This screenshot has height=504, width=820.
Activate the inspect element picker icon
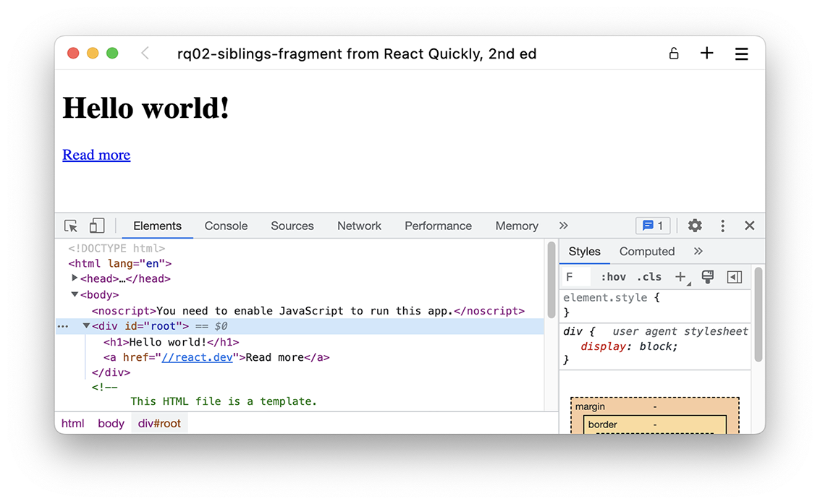point(71,226)
